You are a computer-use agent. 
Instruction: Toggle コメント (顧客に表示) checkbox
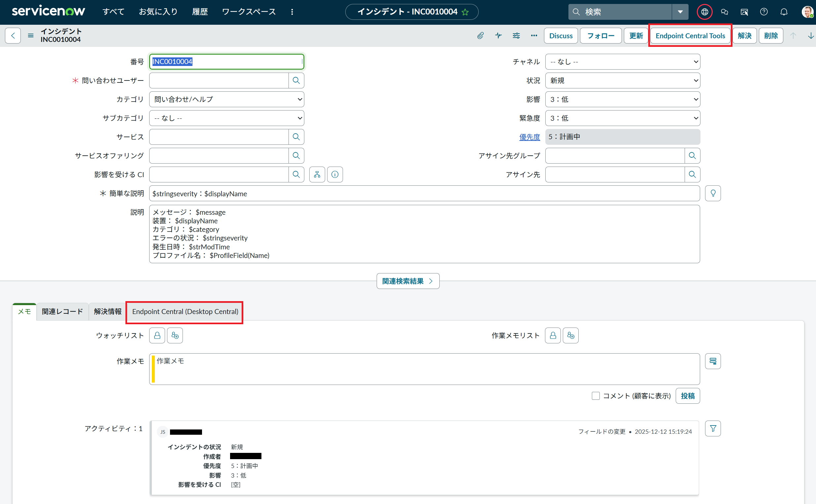pos(595,396)
